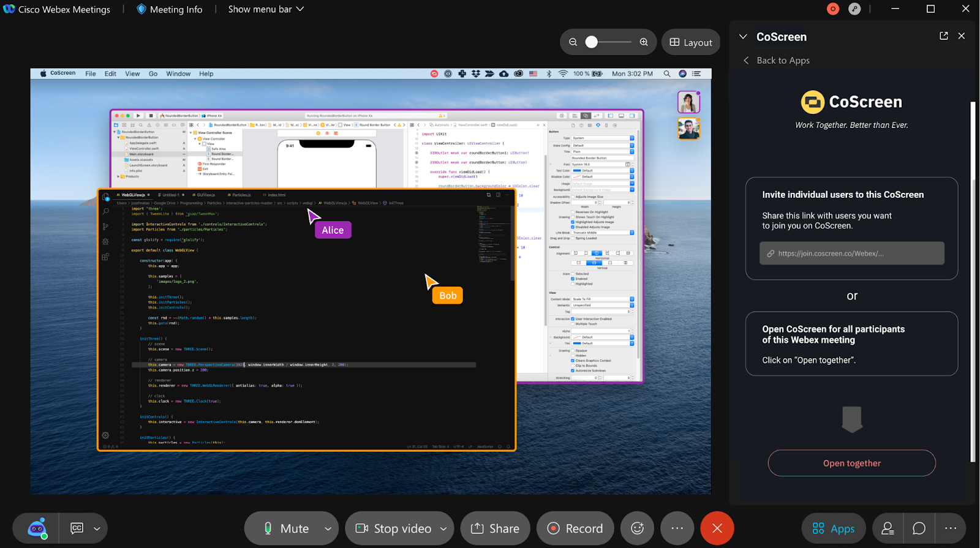Click the lock key icon in title bar
Image resolution: width=980 pixels, height=548 pixels.
tap(854, 9)
